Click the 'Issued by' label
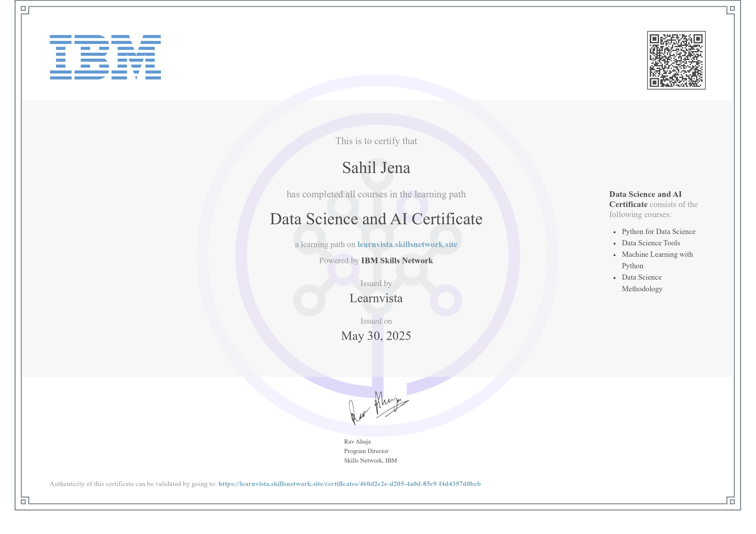Viewport: 756px width, 534px height. click(x=376, y=284)
